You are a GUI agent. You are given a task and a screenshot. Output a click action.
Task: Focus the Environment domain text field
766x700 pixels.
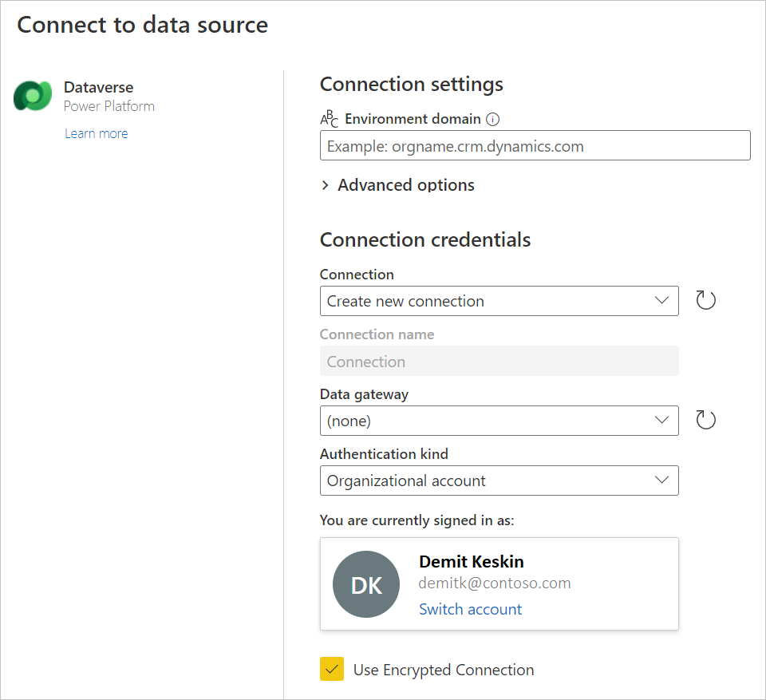coord(535,146)
